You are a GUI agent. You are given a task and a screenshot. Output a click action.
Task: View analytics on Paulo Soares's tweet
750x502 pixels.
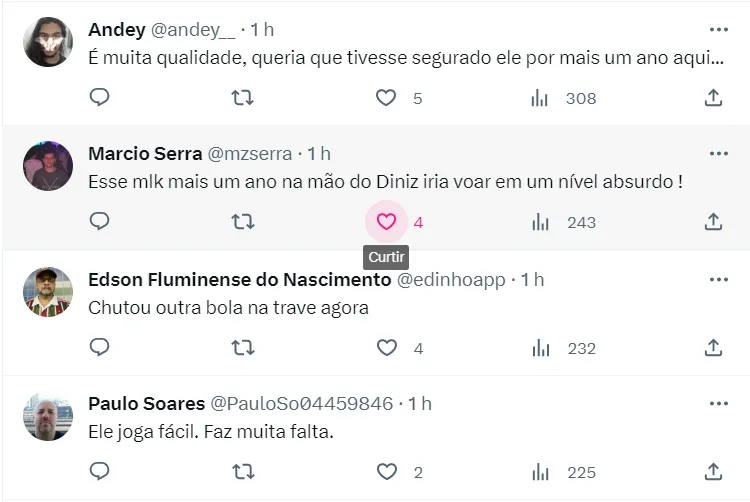coord(541,472)
